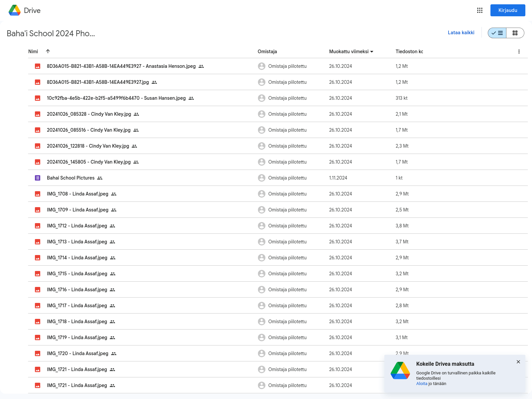Click image icon of IMG_1715 - Linda Assaf.jpeg
Viewport: 532px width, 399px height.
38,274
